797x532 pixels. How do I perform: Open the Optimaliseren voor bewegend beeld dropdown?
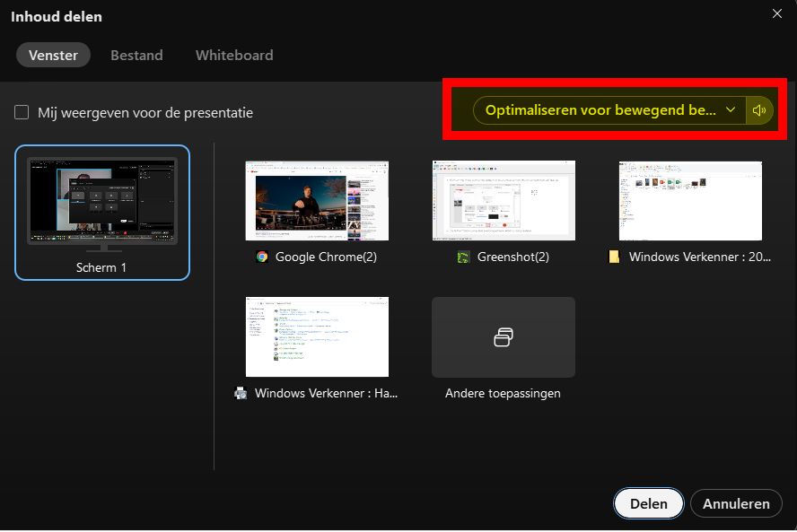[600, 110]
